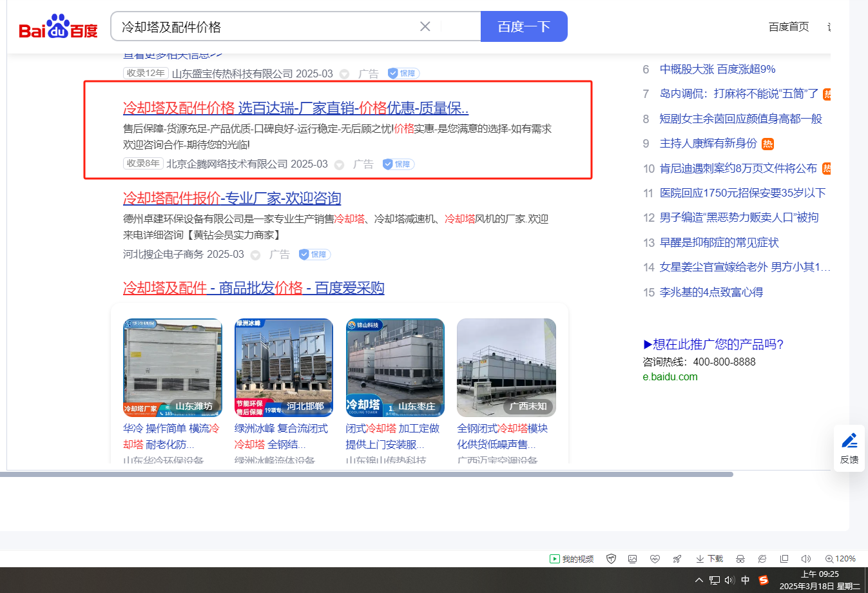Open the 华冷 操作简单 横流冷却塔 product title
Viewport: 868px width, 593px height.
point(171,436)
